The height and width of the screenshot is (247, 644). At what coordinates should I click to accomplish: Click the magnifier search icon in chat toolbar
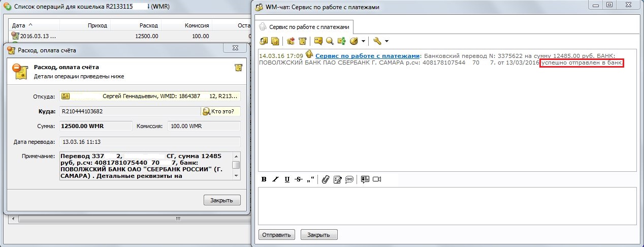click(x=330, y=41)
